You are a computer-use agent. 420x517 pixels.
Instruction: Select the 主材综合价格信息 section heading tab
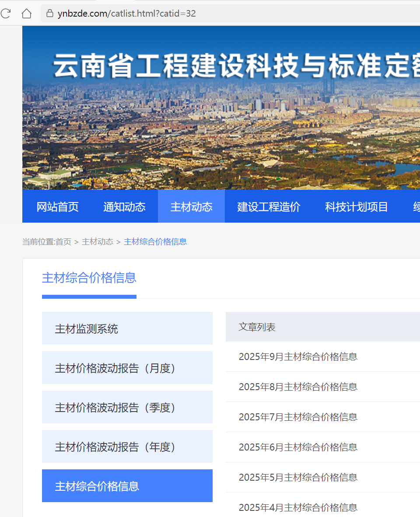point(89,278)
